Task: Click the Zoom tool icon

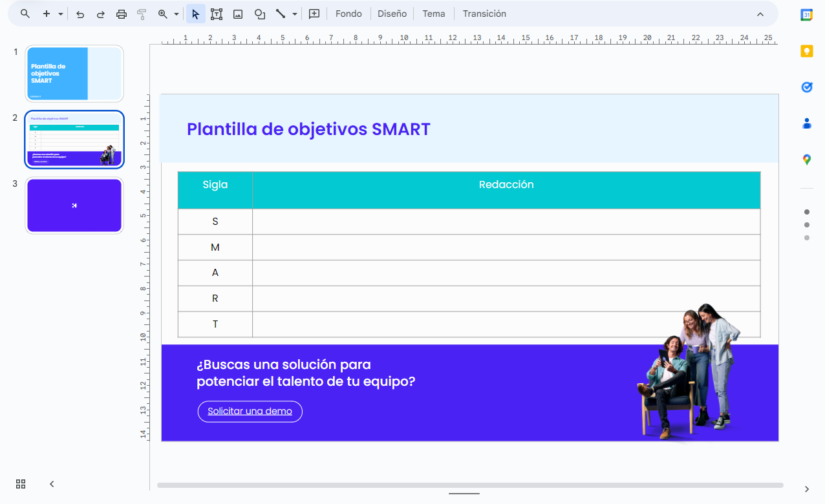Action: pos(163,13)
